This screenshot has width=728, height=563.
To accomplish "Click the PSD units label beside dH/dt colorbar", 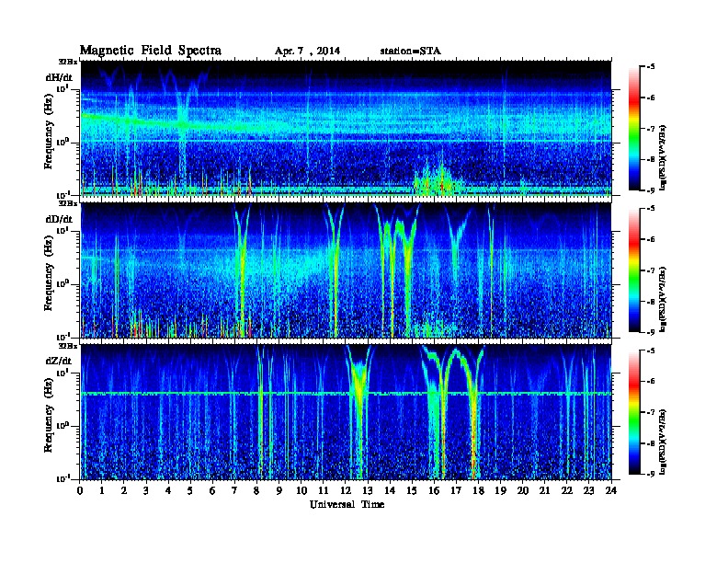I will [x=664, y=157].
